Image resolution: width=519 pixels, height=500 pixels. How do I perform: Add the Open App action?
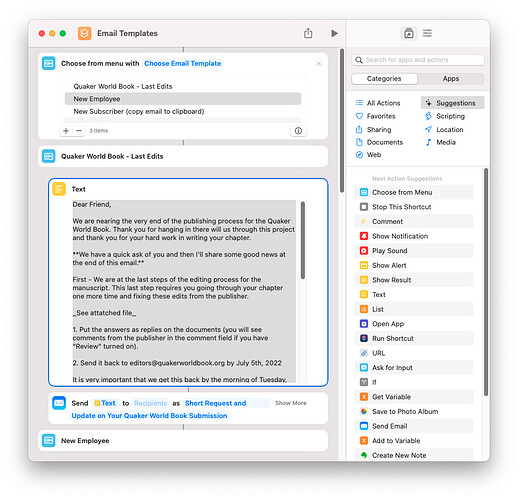[414, 324]
